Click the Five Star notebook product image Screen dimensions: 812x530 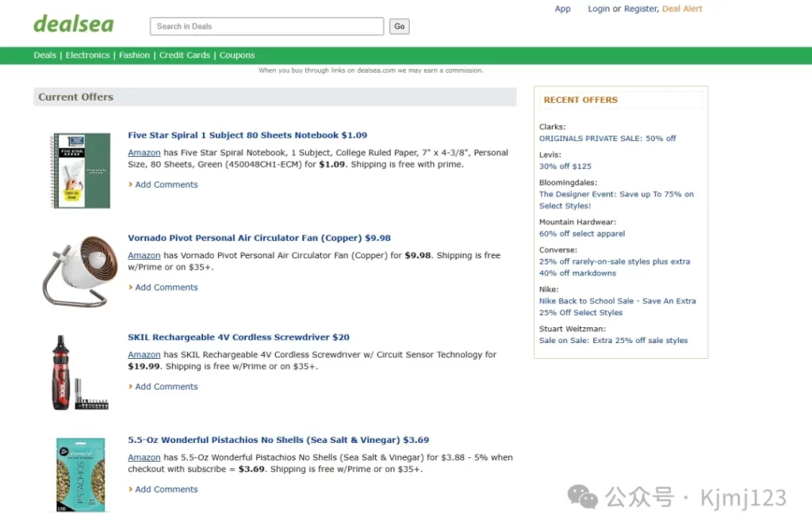pyautogui.click(x=80, y=170)
